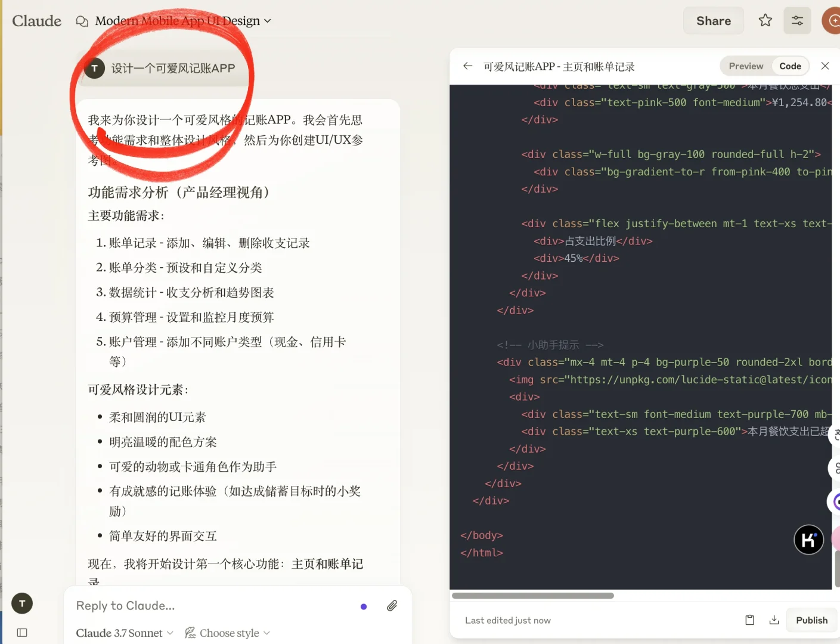Star this conversation as favorite
Image resolution: width=840 pixels, height=644 pixels.
[765, 20]
